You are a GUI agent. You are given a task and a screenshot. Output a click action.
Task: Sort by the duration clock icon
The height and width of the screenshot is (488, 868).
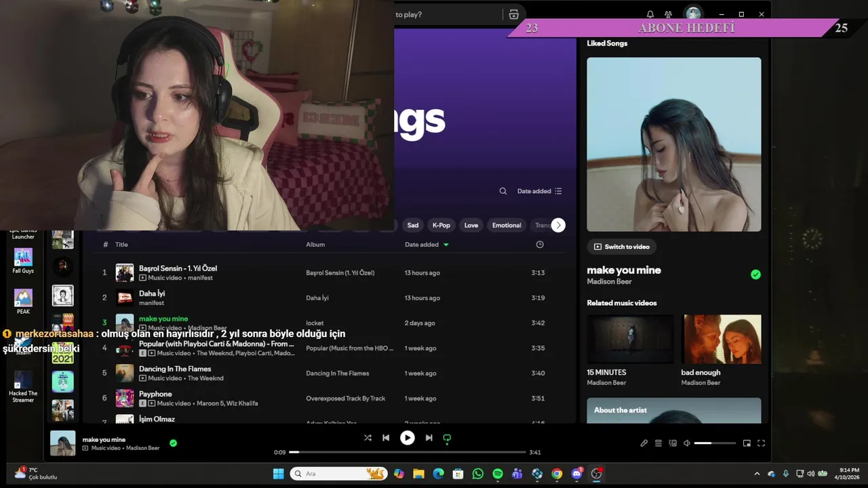(540, 245)
